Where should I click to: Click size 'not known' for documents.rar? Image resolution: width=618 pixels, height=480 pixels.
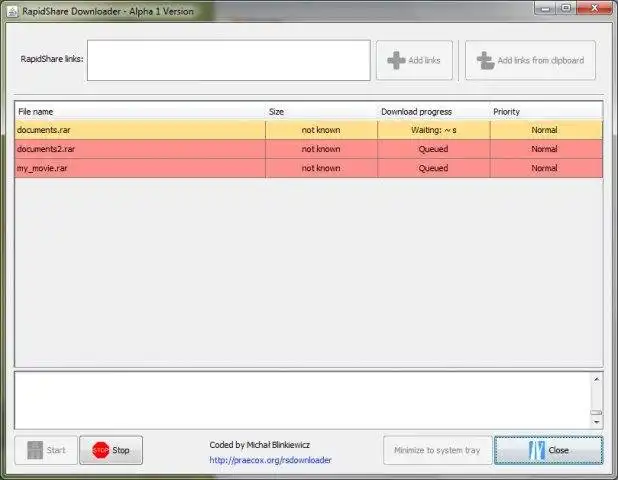click(x=322, y=130)
